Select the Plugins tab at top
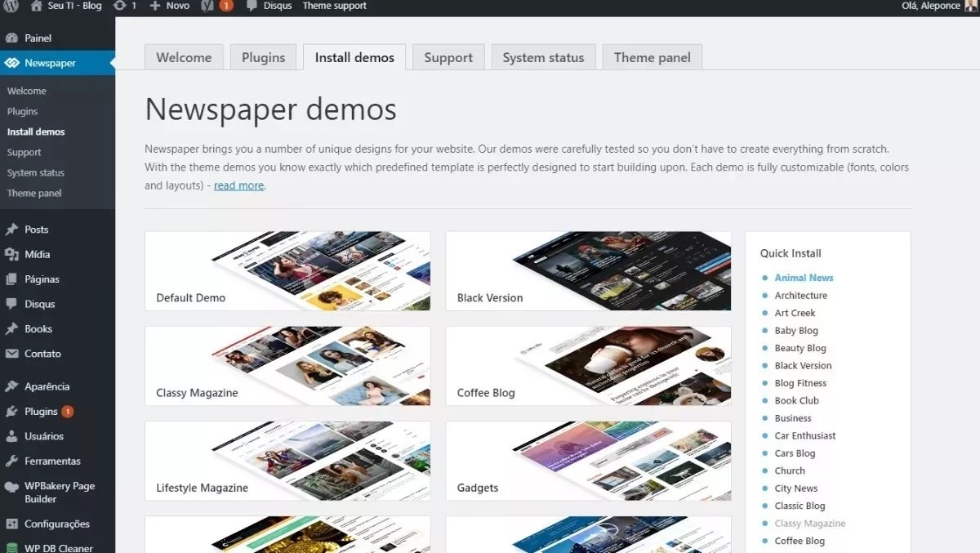The width and height of the screenshot is (980, 553). tap(263, 57)
